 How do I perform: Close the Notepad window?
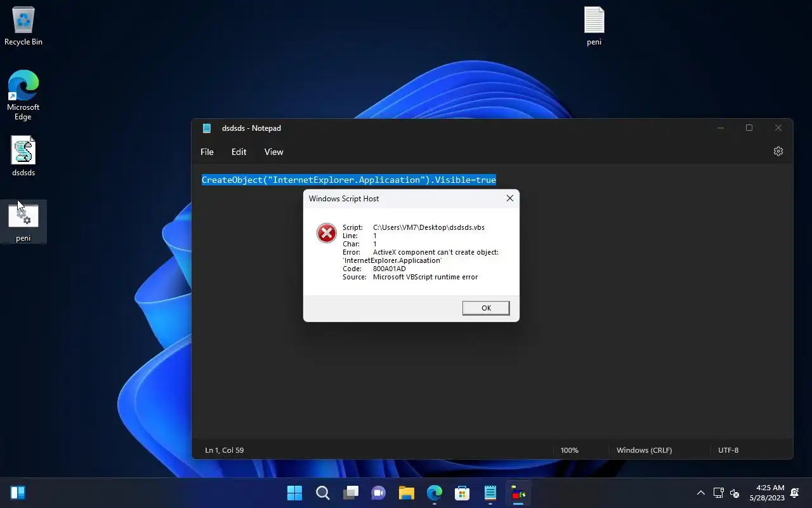tap(778, 128)
